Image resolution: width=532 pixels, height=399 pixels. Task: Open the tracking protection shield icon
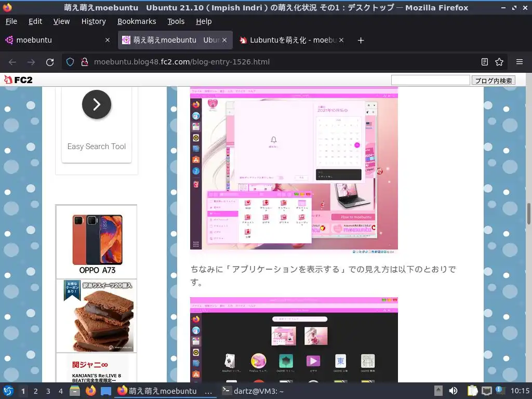click(70, 62)
